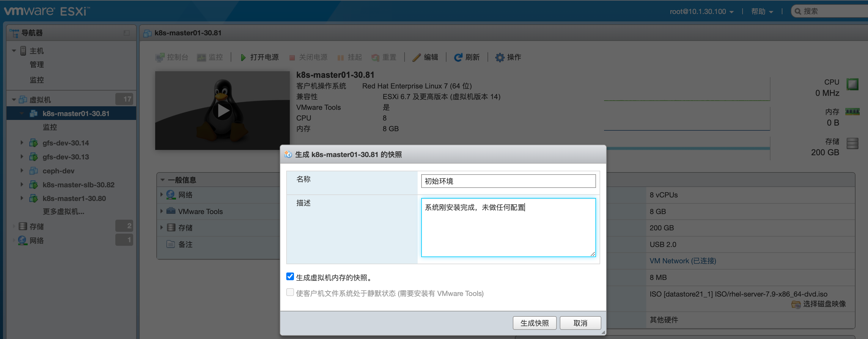Image resolution: width=868 pixels, height=339 pixels.
Task: Click the red 关闭电源 power-off icon
Action: [292, 58]
